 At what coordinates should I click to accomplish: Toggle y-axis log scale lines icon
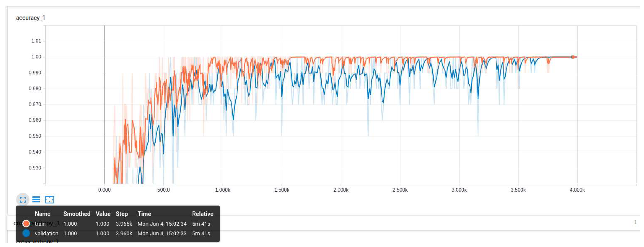click(x=36, y=200)
